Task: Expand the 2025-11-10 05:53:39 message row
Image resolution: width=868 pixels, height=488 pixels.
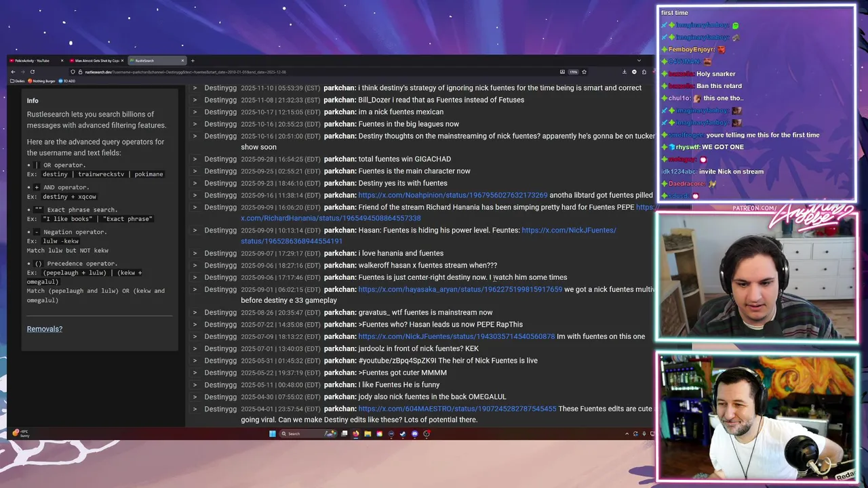Action: [x=195, y=88]
